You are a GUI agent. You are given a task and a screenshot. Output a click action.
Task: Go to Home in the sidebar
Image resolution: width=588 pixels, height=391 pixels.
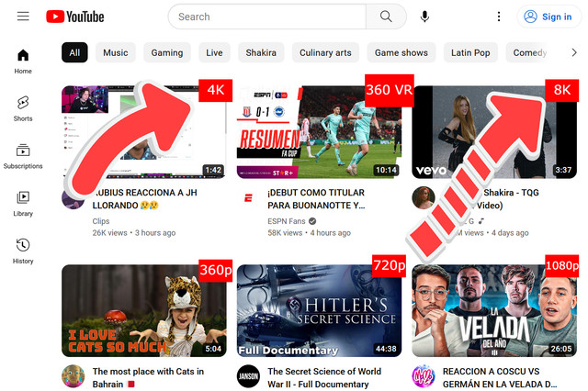point(23,61)
